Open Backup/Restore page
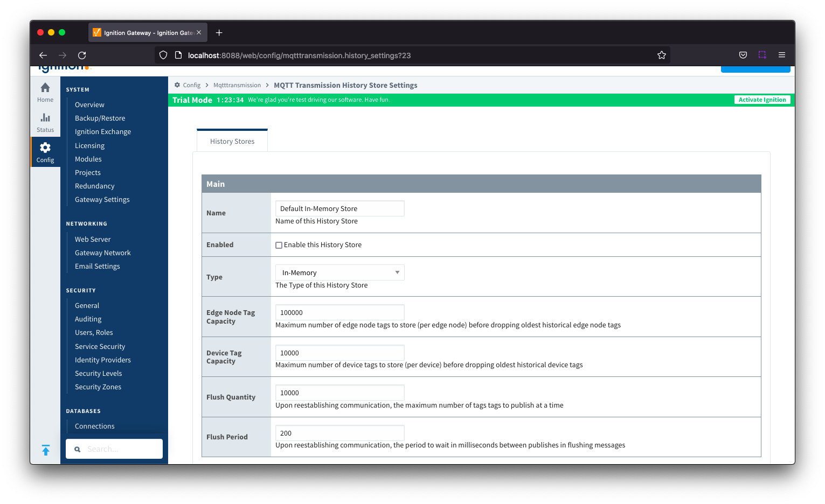825x504 pixels. pyautogui.click(x=100, y=118)
